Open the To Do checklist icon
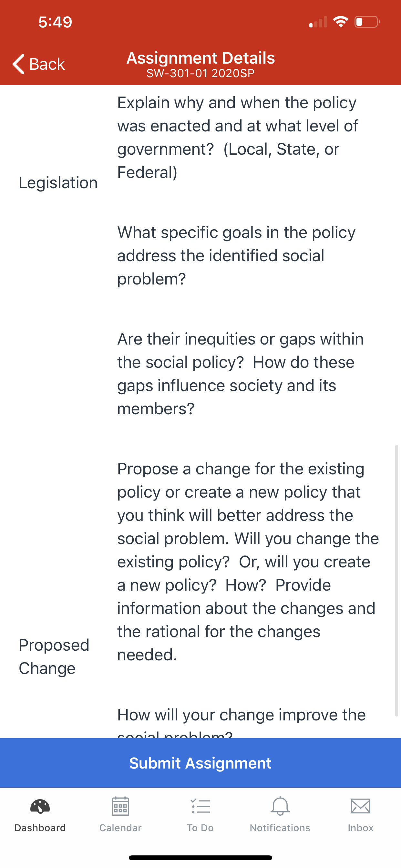This screenshot has width=401, height=868. pyautogui.click(x=200, y=806)
